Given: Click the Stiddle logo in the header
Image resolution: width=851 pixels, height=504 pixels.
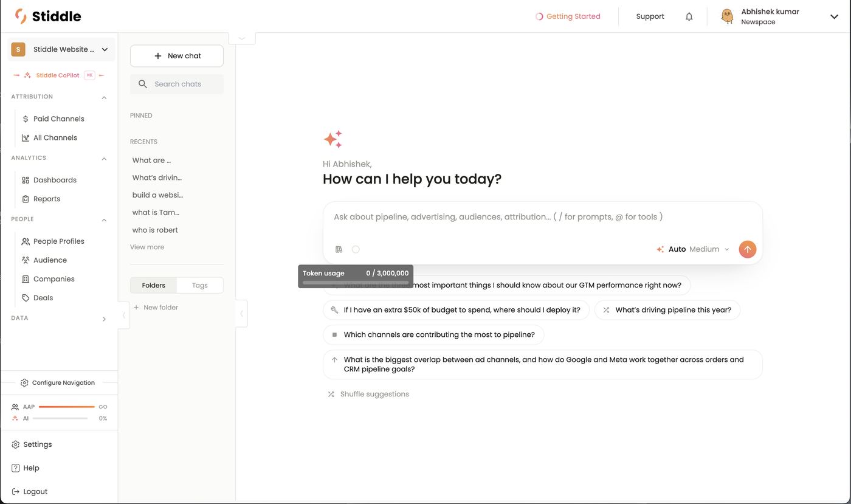Looking at the screenshot, I should (48, 16).
